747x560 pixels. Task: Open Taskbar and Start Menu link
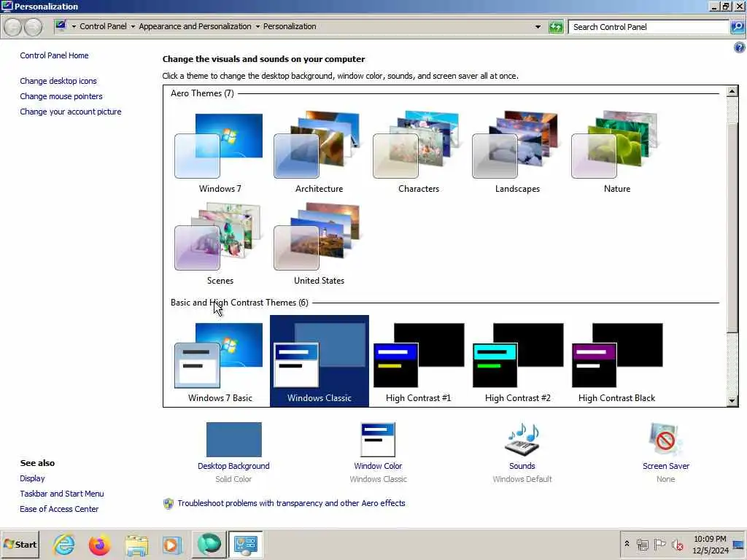[62, 494]
